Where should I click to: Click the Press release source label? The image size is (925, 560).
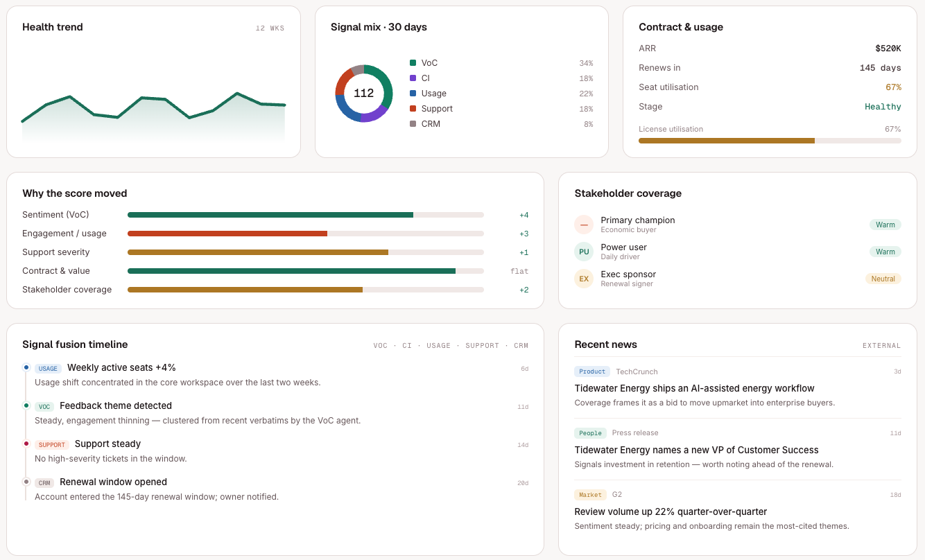pos(635,433)
